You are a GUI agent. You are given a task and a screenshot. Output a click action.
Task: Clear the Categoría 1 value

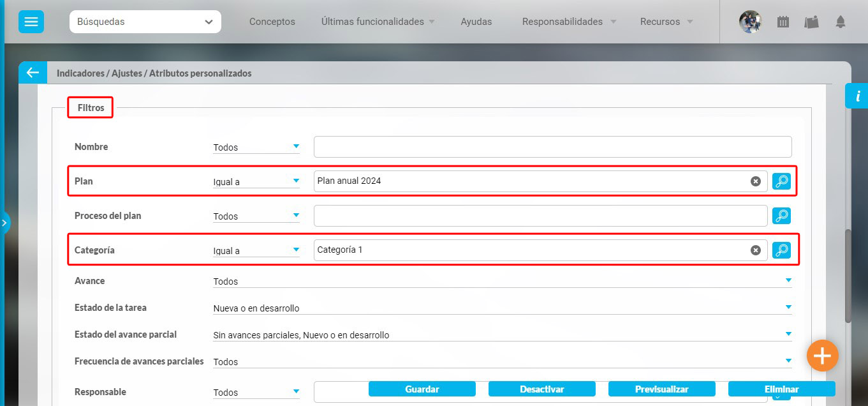756,250
